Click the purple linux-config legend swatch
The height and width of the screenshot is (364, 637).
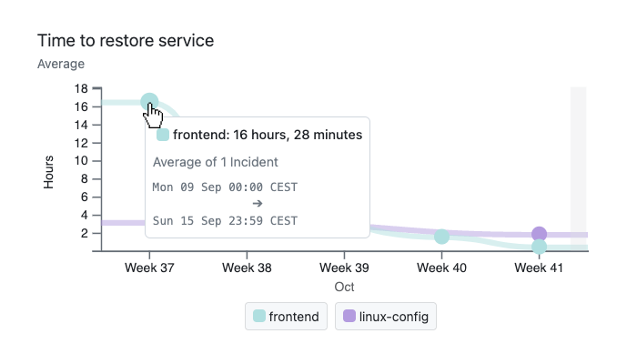pyautogui.click(x=349, y=317)
